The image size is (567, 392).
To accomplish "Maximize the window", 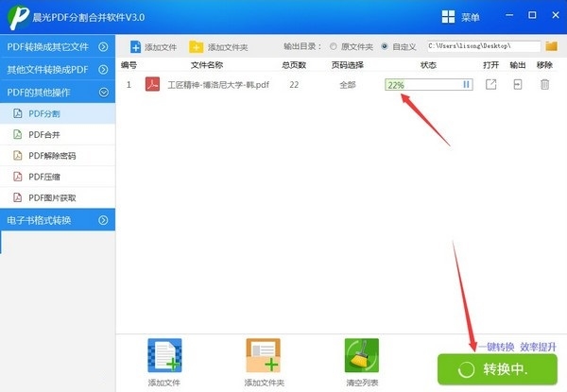I will 532,15.
